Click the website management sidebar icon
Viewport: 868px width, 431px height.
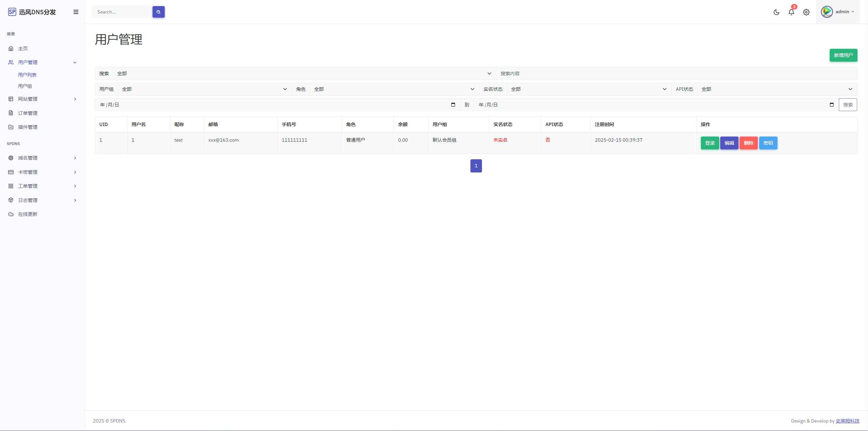[x=11, y=99]
